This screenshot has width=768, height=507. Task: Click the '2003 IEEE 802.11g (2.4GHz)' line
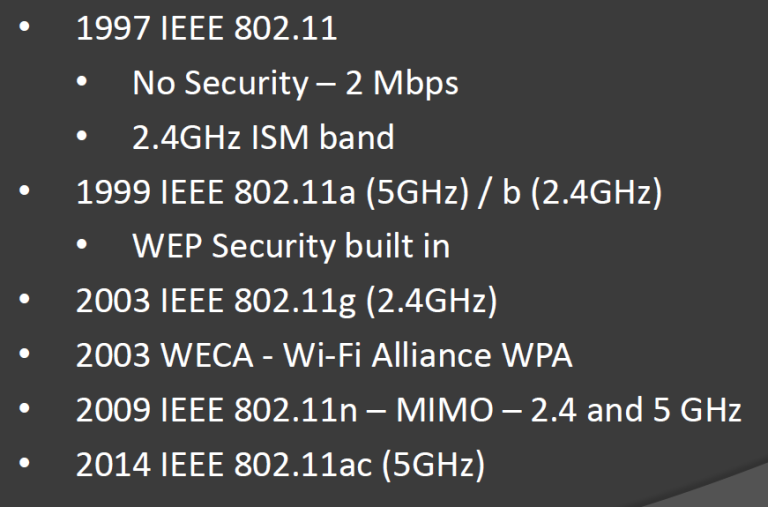click(287, 300)
